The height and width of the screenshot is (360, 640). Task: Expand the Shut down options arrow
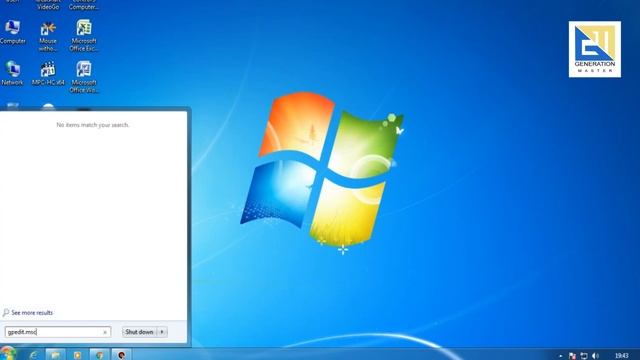tap(162, 332)
